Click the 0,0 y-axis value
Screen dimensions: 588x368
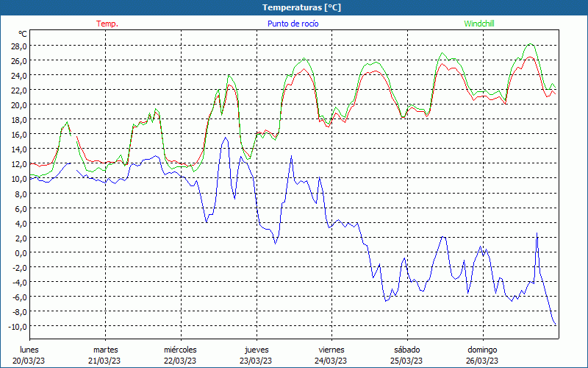pos(21,252)
